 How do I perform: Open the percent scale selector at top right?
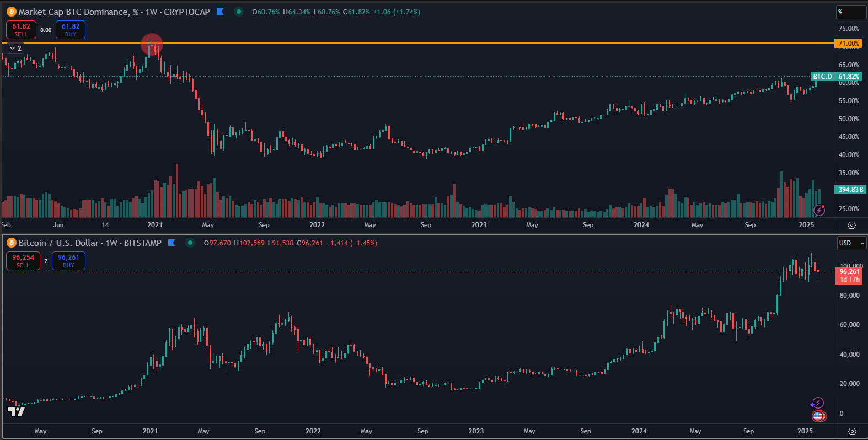pos(851,12)
